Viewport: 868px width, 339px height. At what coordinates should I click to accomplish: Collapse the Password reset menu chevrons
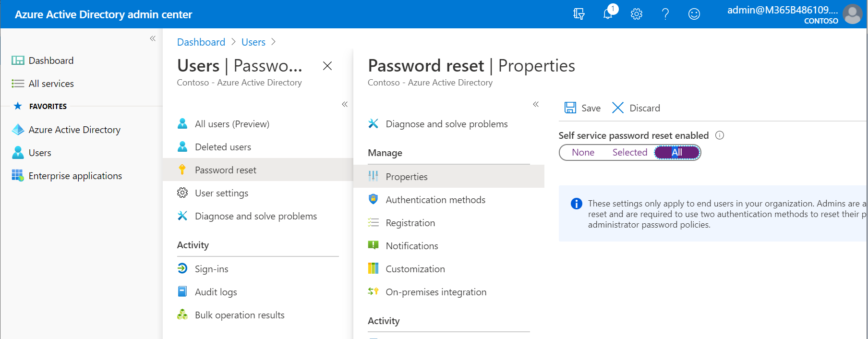coord(536,104)
